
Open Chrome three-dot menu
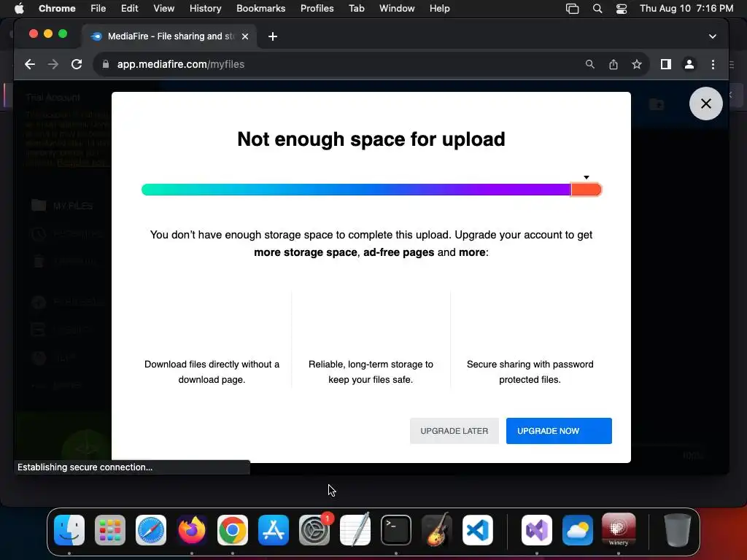click(x=713, y=64)
